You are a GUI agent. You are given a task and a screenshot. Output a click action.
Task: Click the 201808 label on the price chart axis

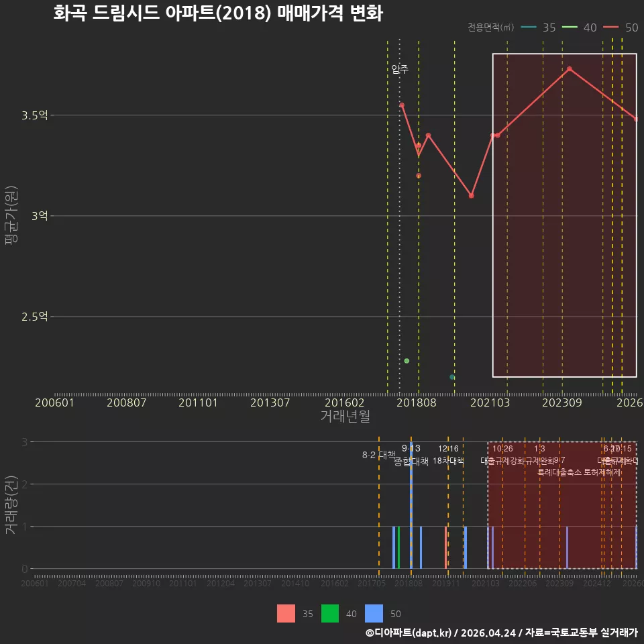[x=417, y=402]
